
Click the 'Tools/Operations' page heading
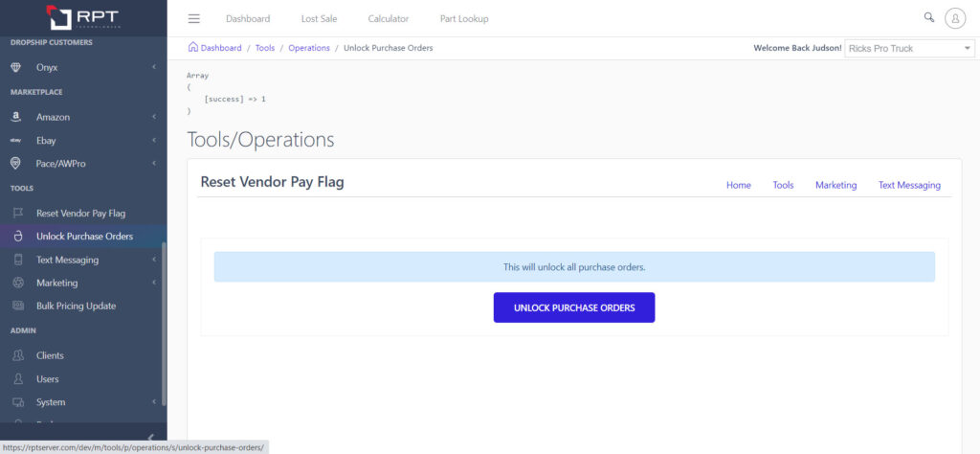pos(260,140)
